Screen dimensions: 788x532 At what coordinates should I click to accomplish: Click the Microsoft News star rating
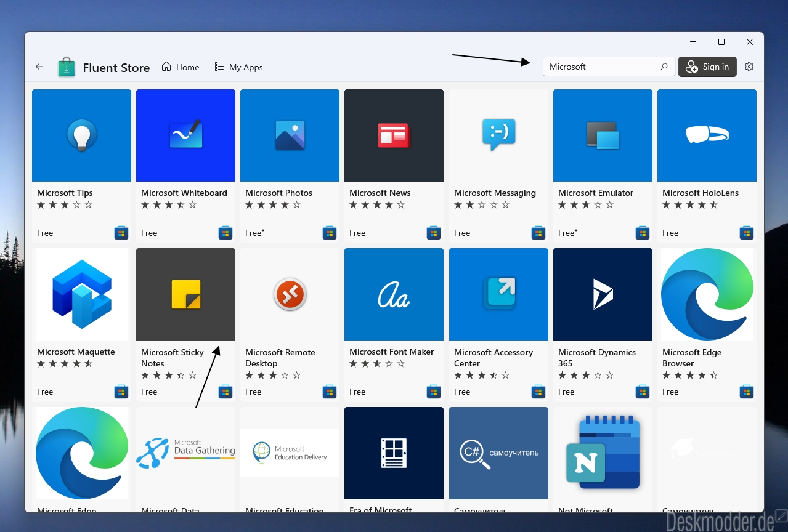[x=377, y=205]
